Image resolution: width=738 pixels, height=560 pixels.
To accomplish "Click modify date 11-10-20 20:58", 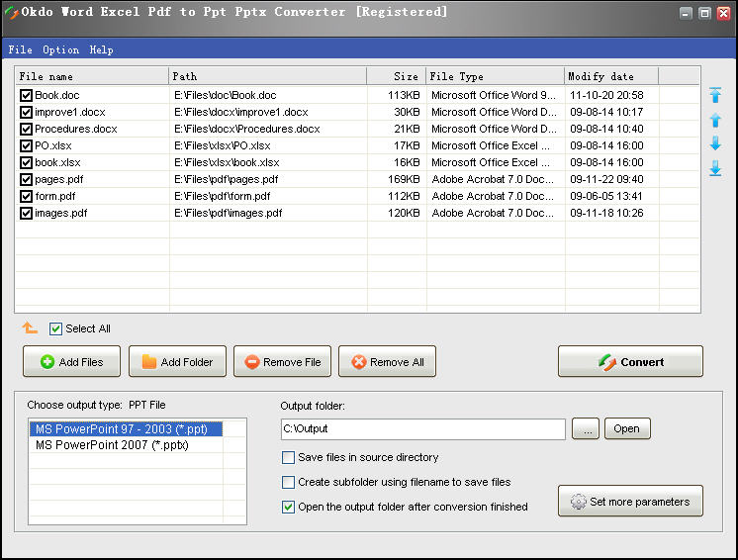I will tap(606, 96).
